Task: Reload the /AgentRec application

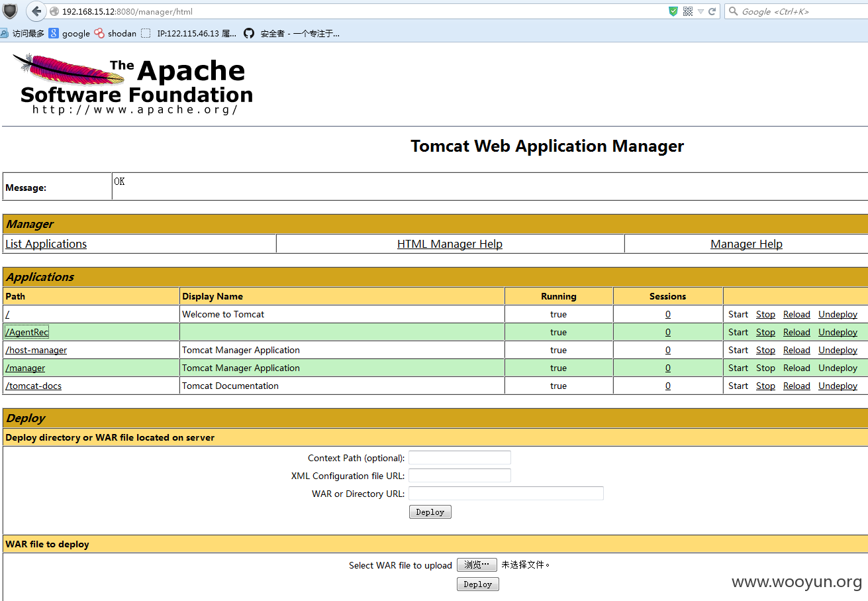Action: [x=796, y=332]
